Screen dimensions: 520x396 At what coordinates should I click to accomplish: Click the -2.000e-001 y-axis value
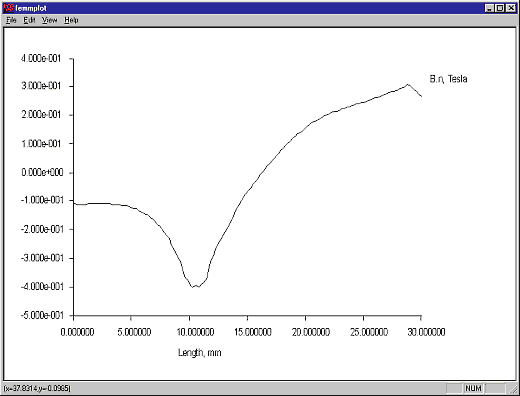point(42,229)
